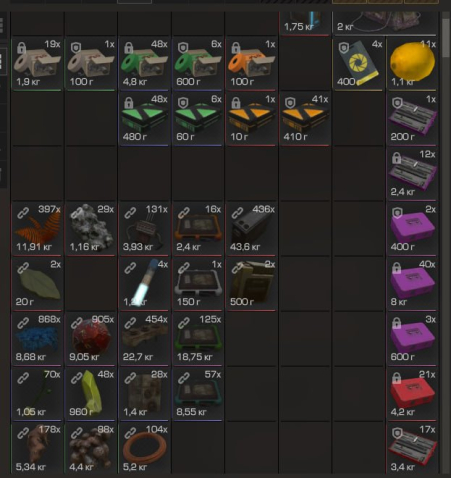451x478 pixels.
Task: Click the locked purple case stack 40x
Action: [412, 284]
